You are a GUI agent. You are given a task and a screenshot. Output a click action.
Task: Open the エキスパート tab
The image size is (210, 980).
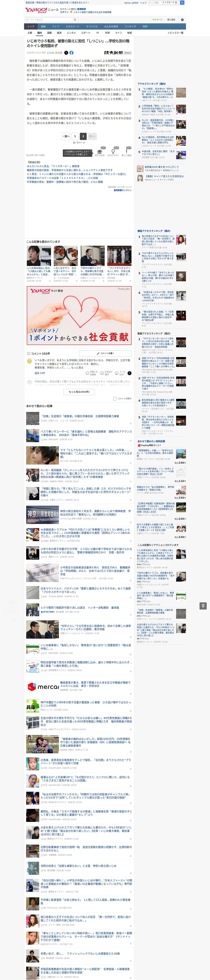(x=72, y=27)
